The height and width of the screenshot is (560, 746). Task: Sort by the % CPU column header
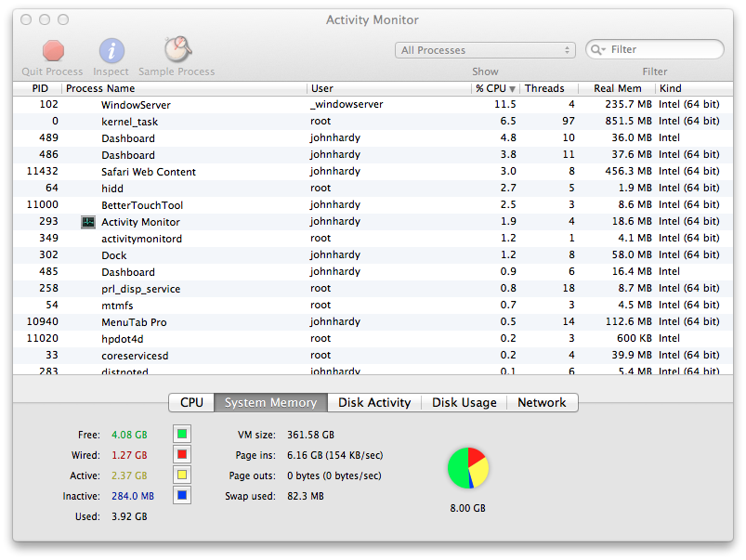495,88
